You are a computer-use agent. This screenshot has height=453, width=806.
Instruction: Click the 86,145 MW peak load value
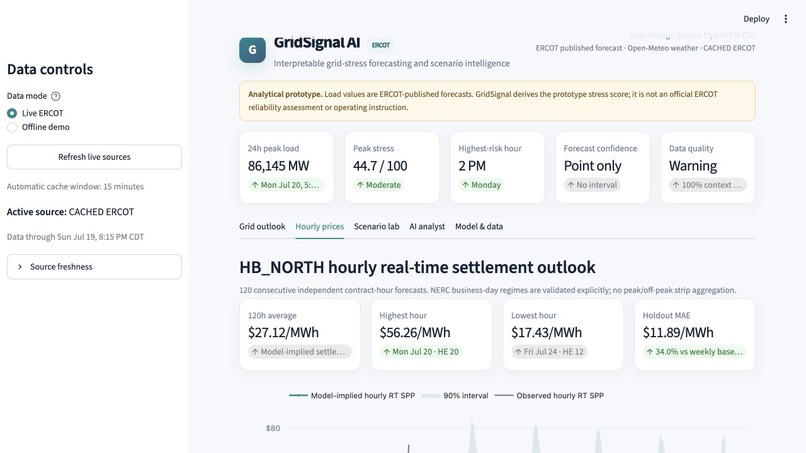pos(279,166)
